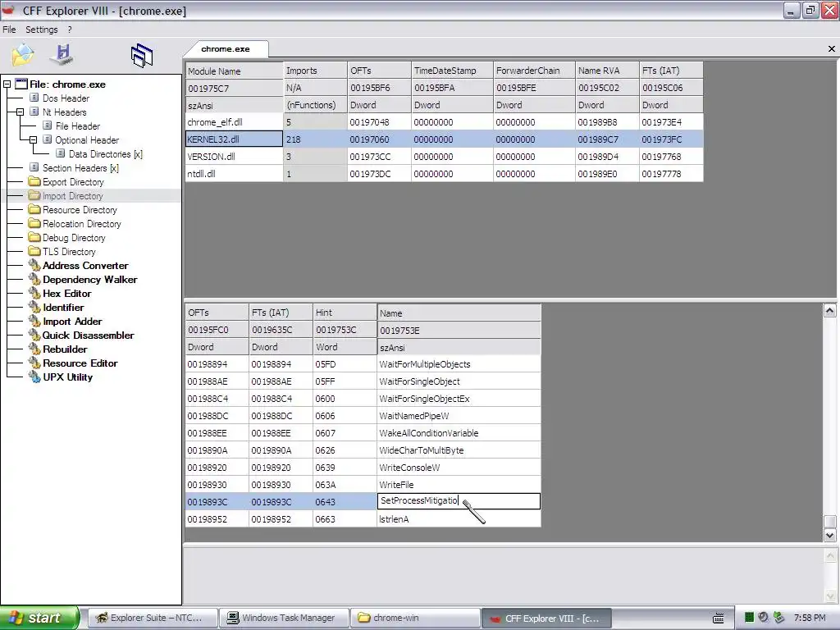Close the chrome.exe tab with X
The height and width of the screenshot is (630, 840).
pos(832,48)
